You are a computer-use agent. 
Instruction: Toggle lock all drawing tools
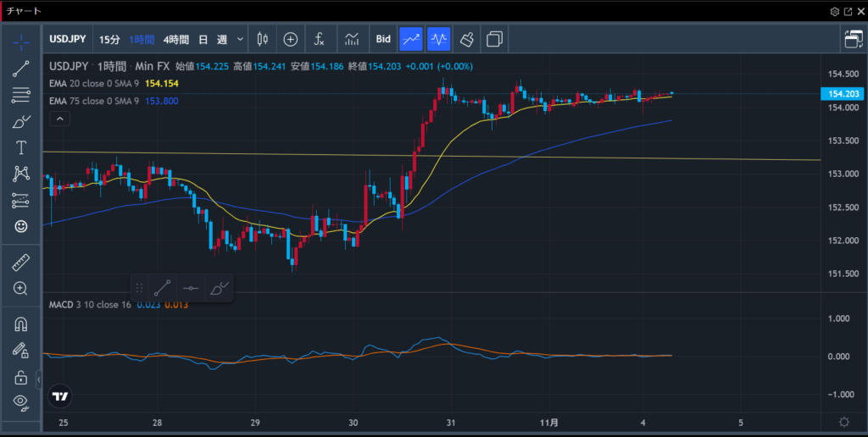[21, 377]
